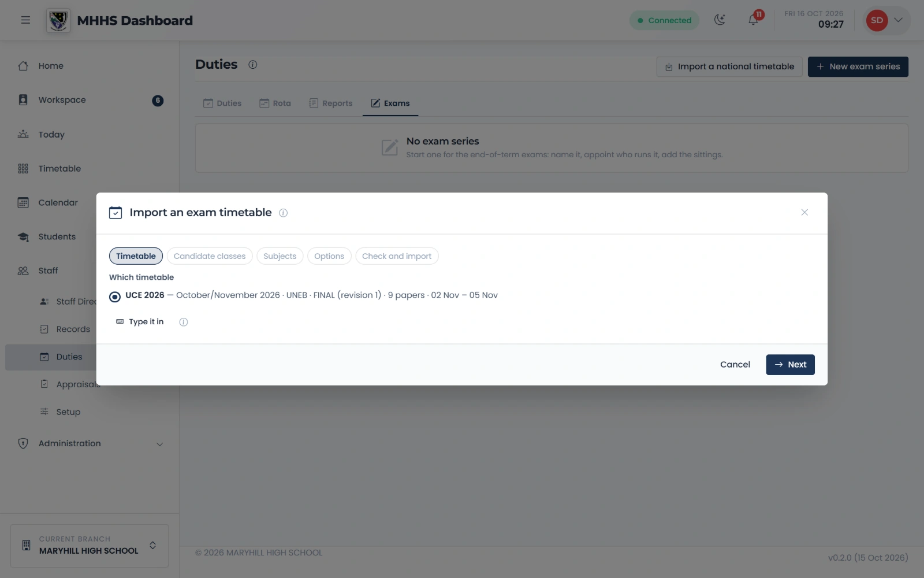924x578 pixels.
Task: Switch to the Duties tab in page header
Action: tap(222, 103)
